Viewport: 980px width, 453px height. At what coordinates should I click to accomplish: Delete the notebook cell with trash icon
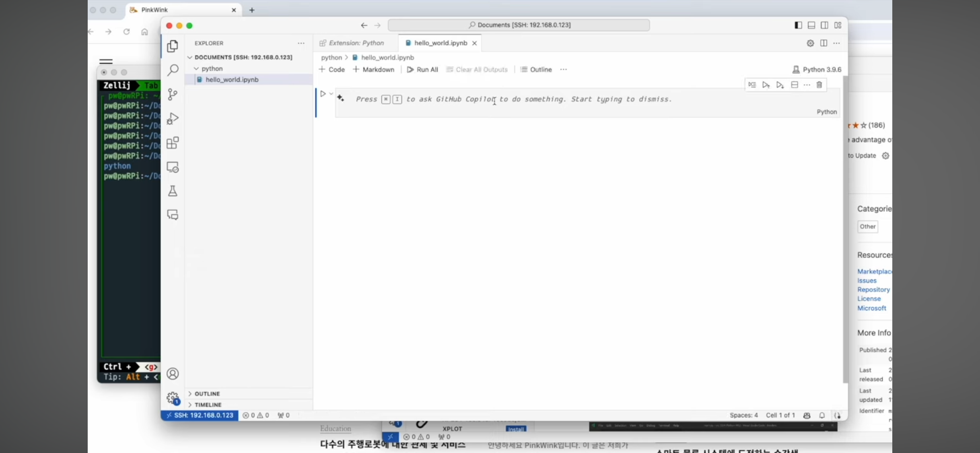[819, 85]
